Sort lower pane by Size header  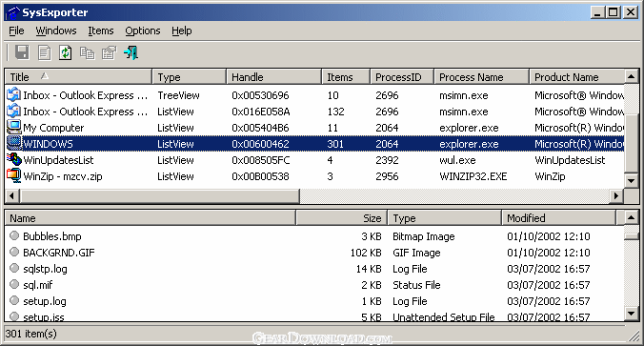click(x=342, y=217)
